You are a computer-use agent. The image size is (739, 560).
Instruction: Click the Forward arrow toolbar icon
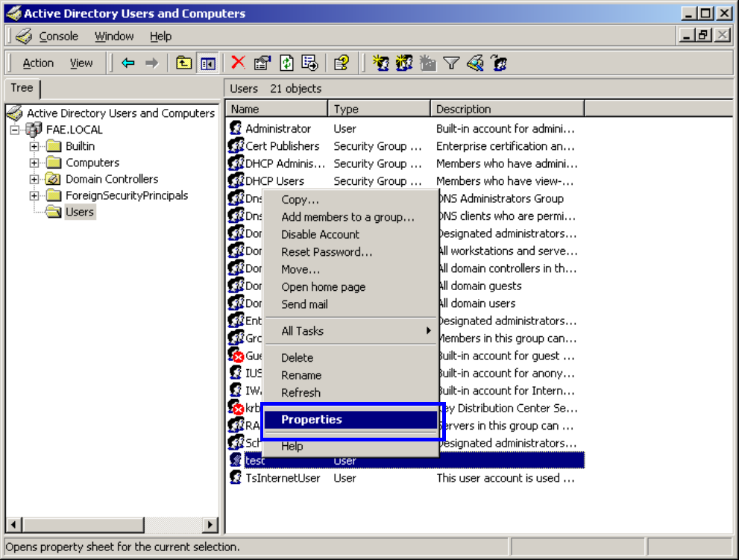click(x=151, y=63)
